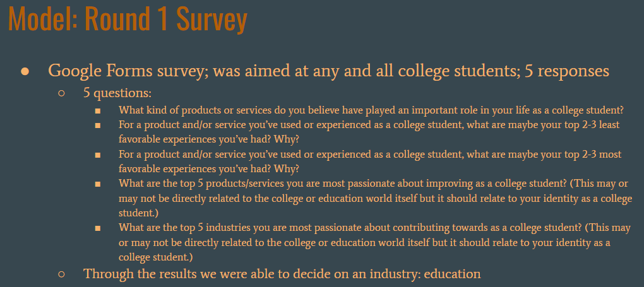Click the final words 'college student.)'
Screen dimensions: 644x287
(156, 257)
